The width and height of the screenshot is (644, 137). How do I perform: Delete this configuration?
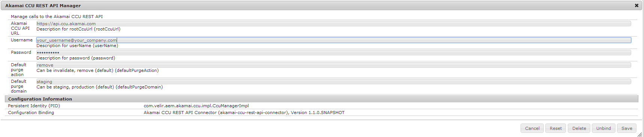coord(579,128)
